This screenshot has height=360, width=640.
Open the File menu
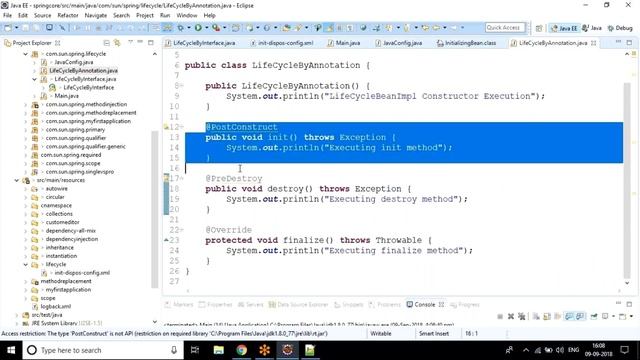[x=7, y=15]
